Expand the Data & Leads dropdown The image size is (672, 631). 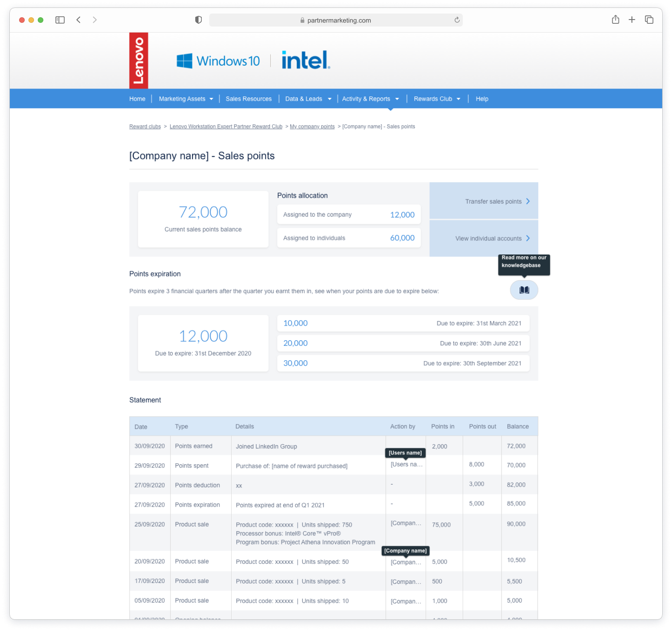coord(308,99)
